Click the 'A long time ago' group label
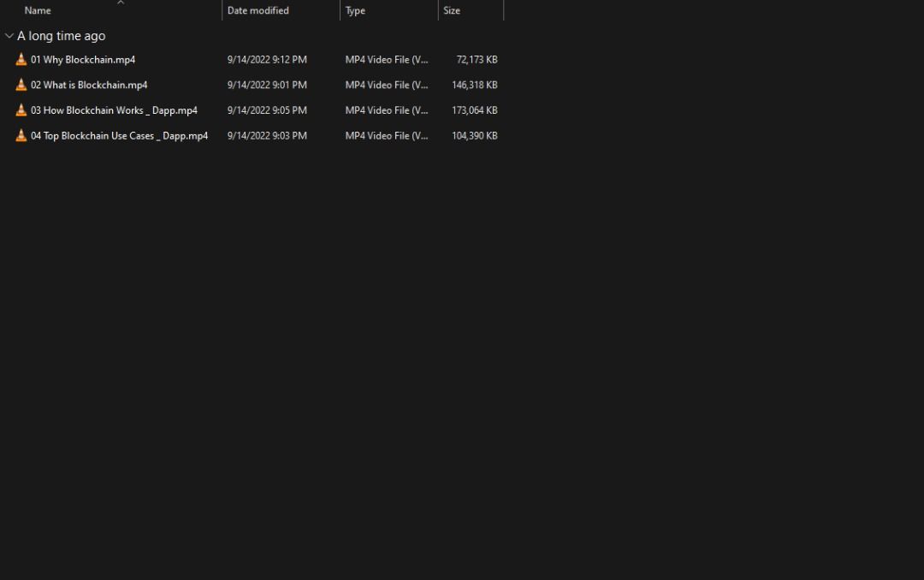924x580 pixels. coord(62,36)
